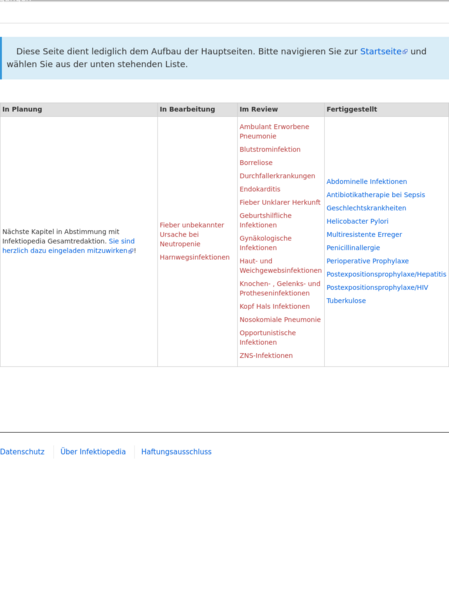Open Geschlechtskrankheiten
The width and height of the screenshot is (449, 599).
click(x=366, y=208)
